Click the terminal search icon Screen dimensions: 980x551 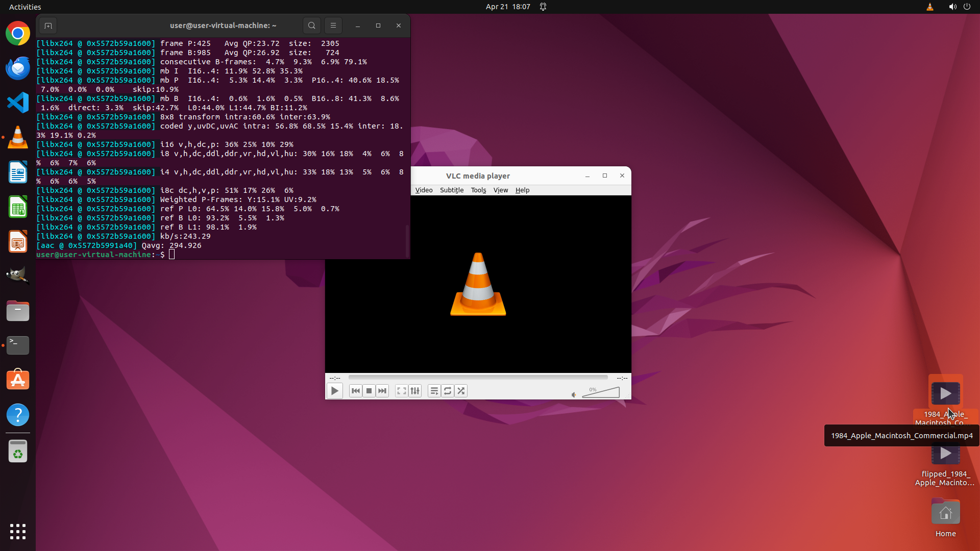point(312,26)
